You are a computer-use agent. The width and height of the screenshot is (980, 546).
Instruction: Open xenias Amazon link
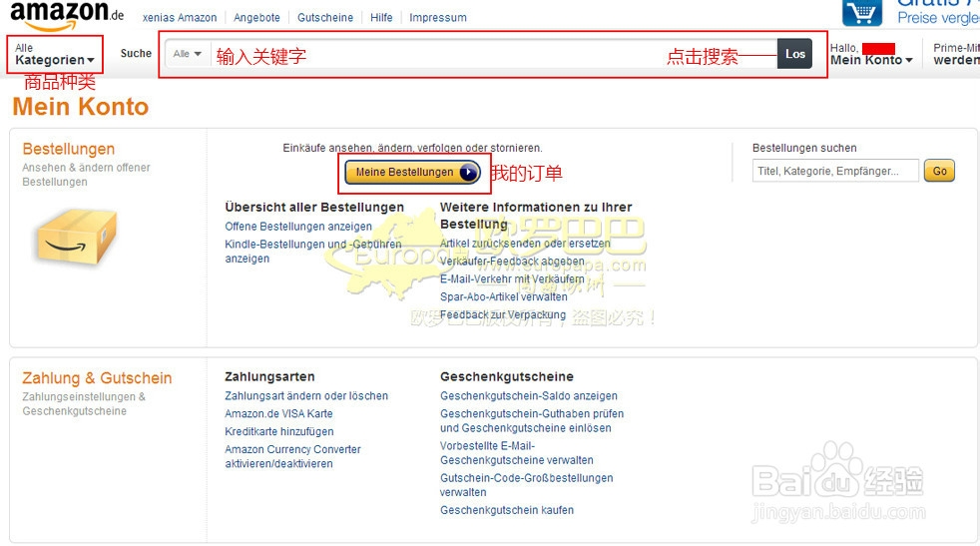pos(180,18)
